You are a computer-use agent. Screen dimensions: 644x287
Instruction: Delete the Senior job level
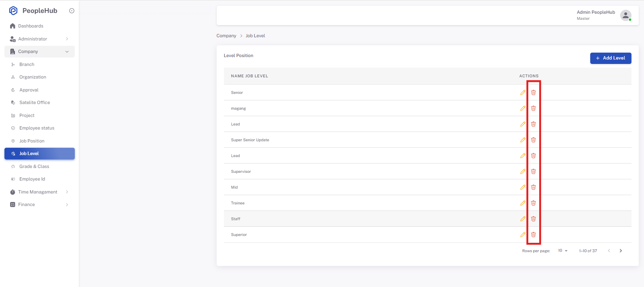click(533, 92)
